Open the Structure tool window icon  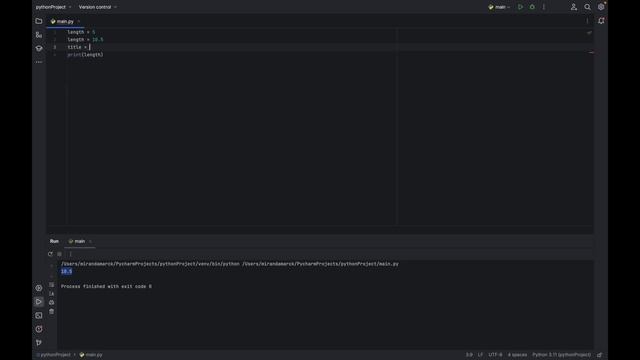pyautogui.click(x=39, y=35)
